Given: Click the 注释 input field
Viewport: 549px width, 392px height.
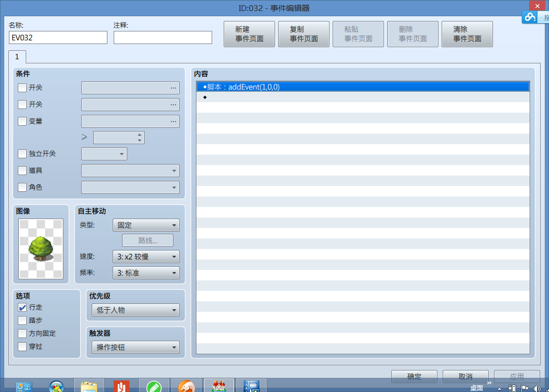Looking at the screenshot, I should 163,38.
